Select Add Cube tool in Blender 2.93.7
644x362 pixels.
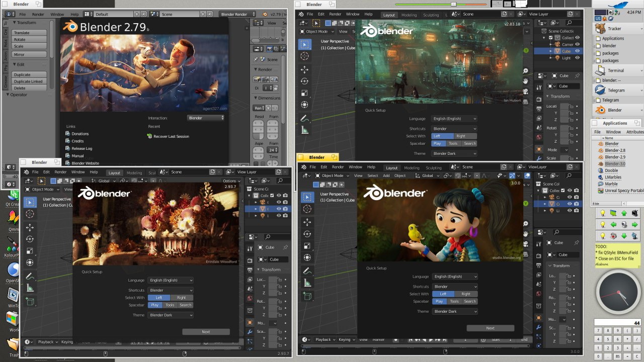30,302
